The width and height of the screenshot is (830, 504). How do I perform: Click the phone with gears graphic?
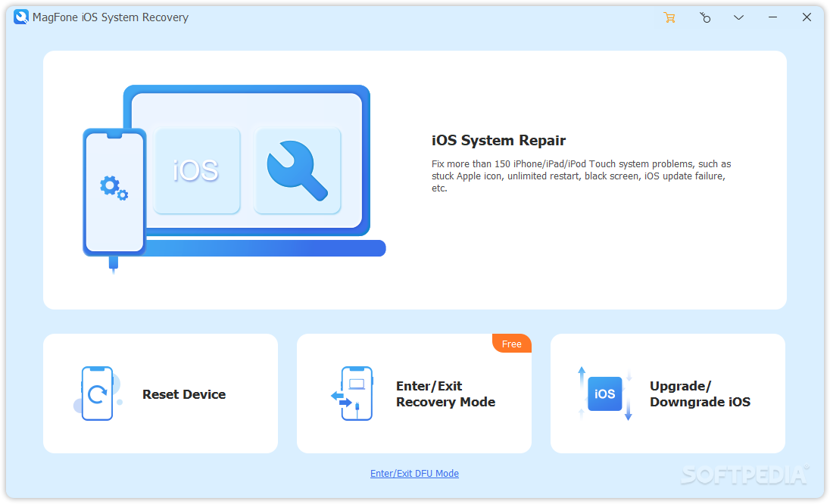coord(114,191)
